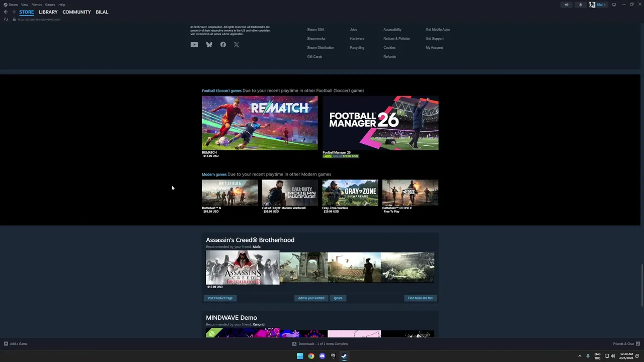This screenshot has height=362, width=644.
Task: Open the Steam Bluesky butterfly icon
Action: 209,45
